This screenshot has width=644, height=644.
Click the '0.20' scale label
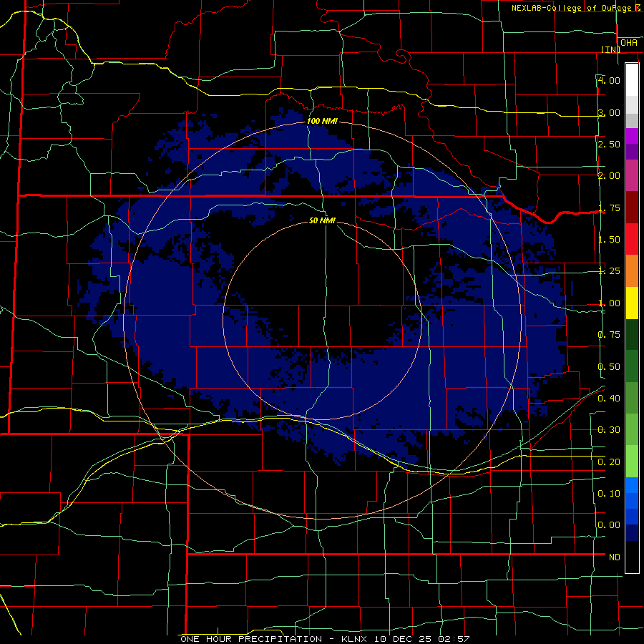coord(609,462)
